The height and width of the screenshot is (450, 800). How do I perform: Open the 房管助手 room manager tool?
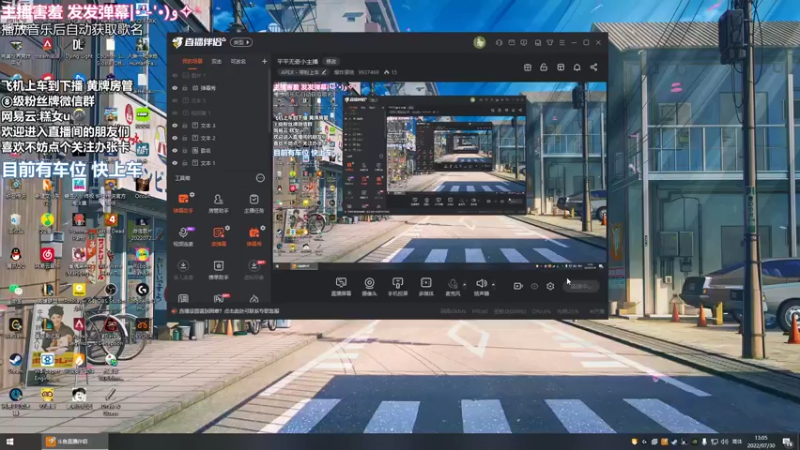click(x=218, y=202)
